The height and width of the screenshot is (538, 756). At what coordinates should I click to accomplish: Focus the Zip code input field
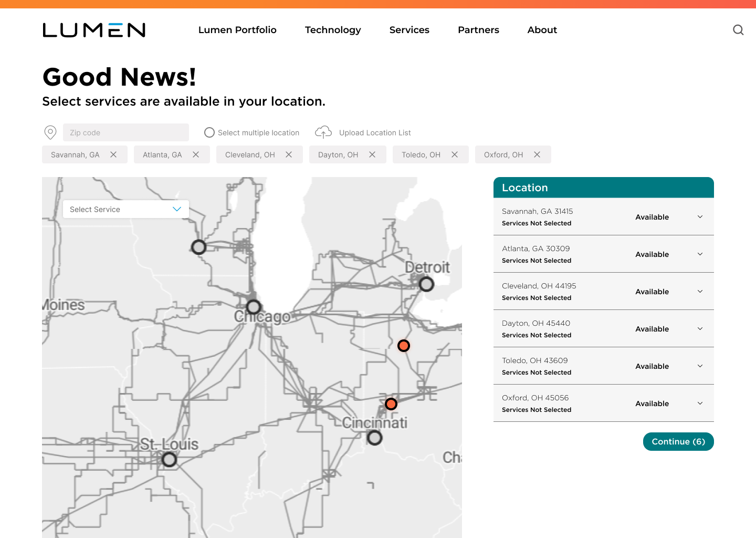pyautogui.click(x=126, y=132)
